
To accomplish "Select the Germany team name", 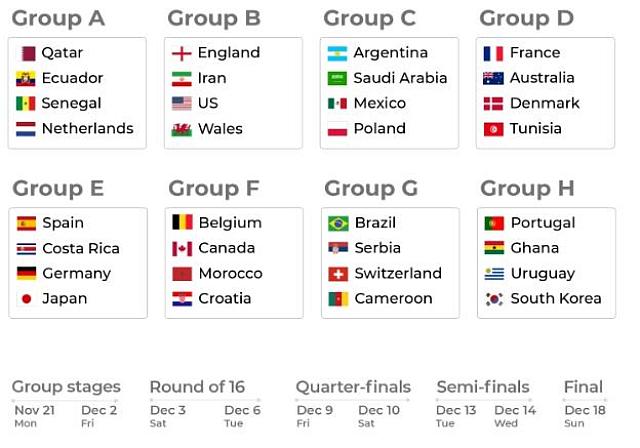I will (76, 274).
